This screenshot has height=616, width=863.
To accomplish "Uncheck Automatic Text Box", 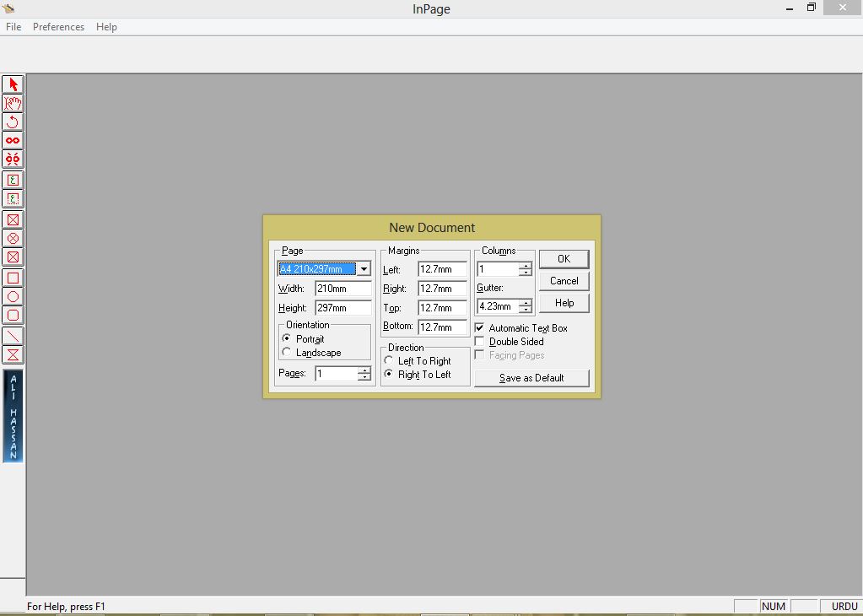I will [479, 328].
